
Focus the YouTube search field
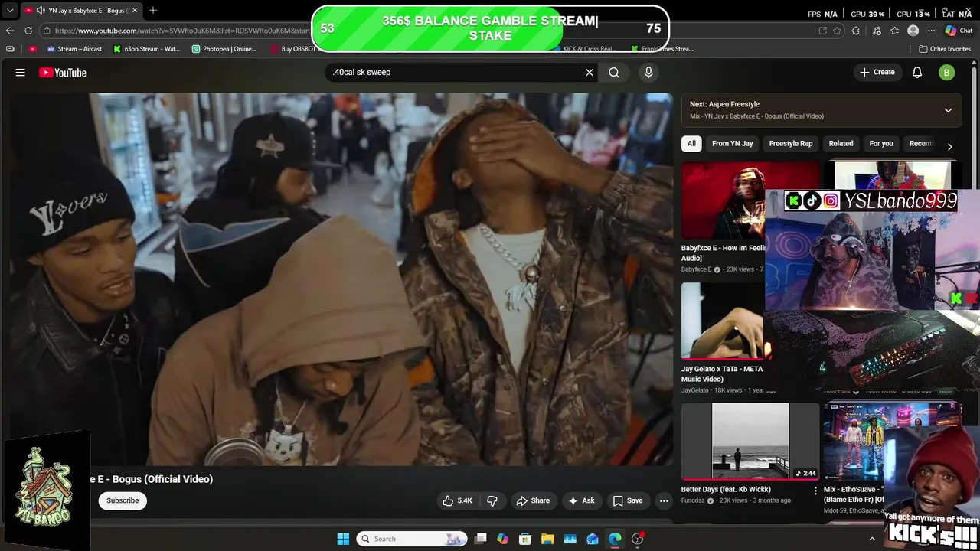coord(456,72)
